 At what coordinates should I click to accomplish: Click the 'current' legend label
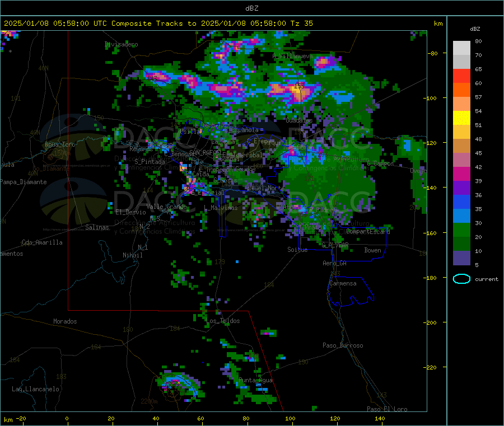[487, 279]
